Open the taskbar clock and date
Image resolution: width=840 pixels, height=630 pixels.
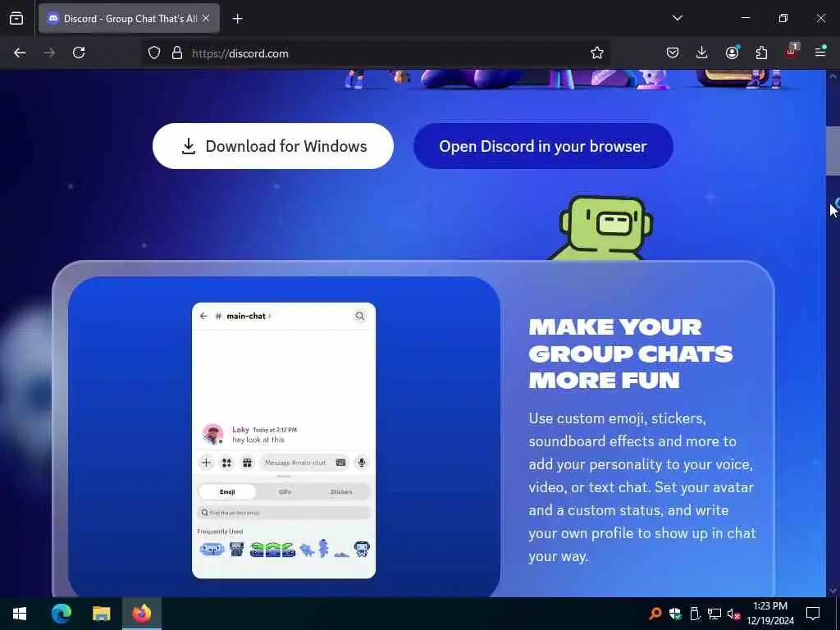click(x=770, y=614)
